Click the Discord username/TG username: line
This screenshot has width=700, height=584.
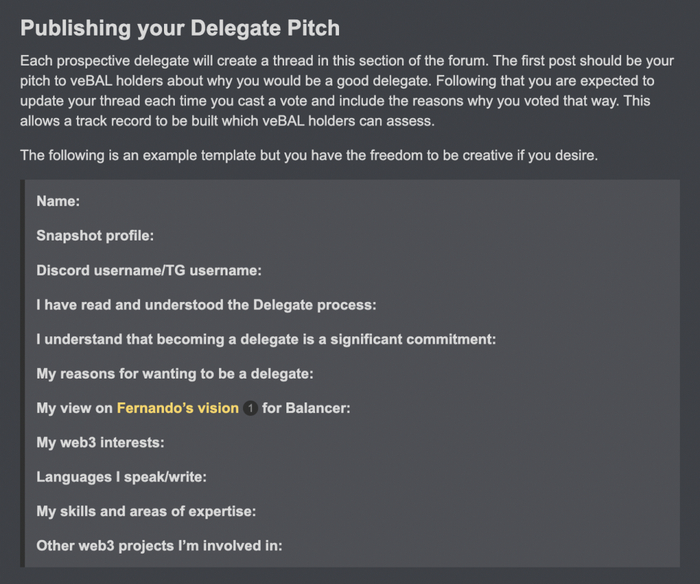pyautogui.click(x=149, y=270)
